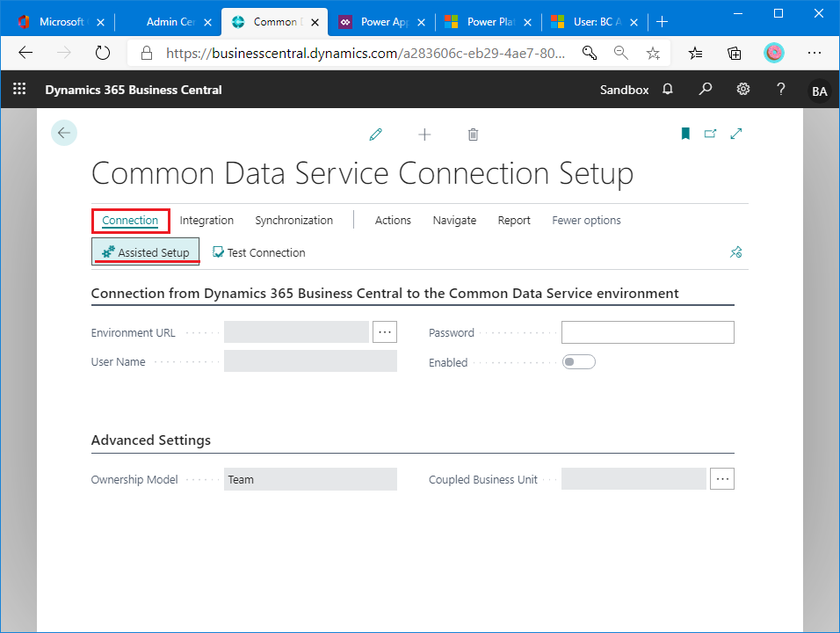Click the Coupled Business Unit field
Image resolution: width=840 pixels, height=633 pixels.
pyautogui.click(x=634, y=478)
